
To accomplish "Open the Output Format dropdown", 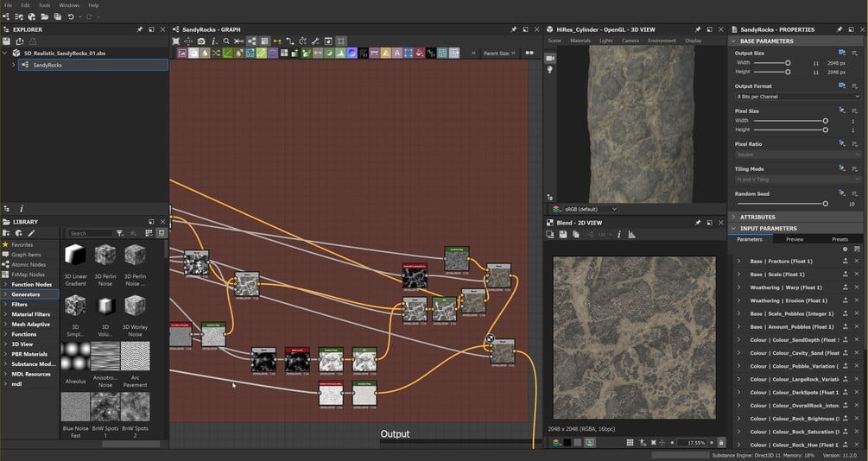I will coord(786,97).
